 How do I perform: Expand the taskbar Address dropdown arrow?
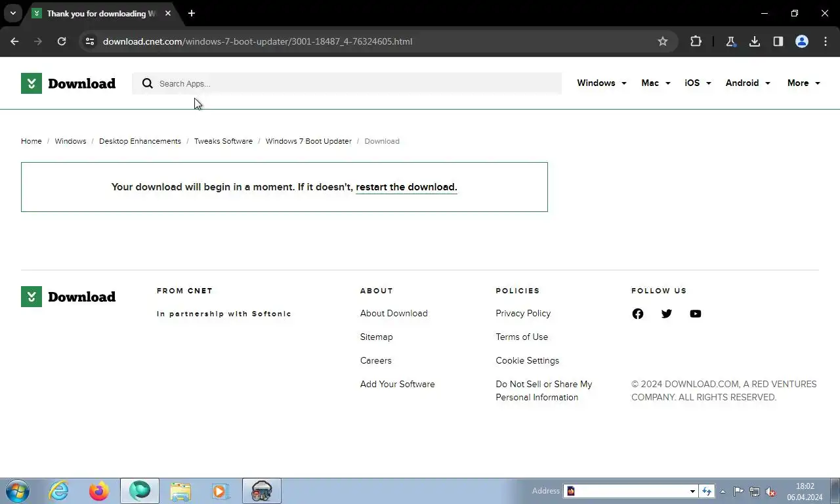click(692, 491)
